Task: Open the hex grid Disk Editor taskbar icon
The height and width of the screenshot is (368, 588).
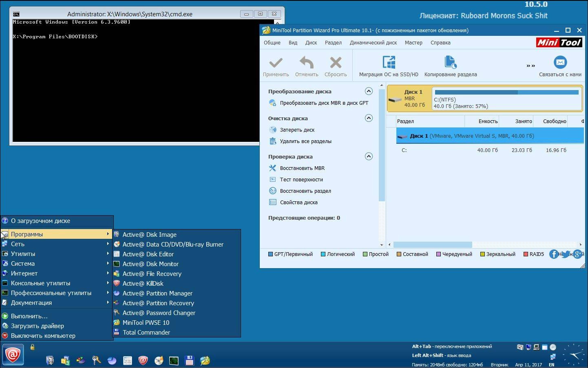Action: tap(128, 360)
